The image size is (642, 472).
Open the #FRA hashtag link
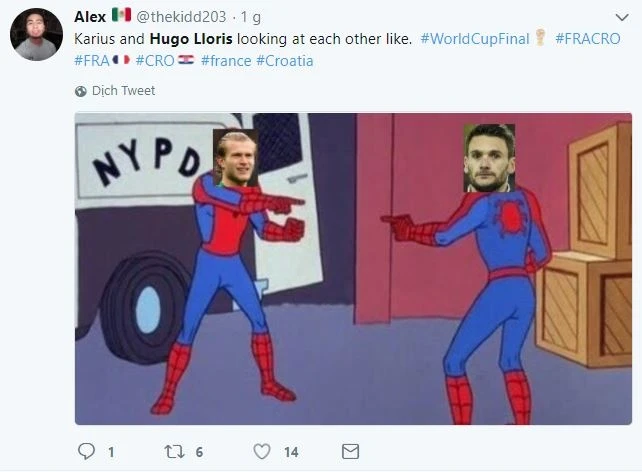[92, 61]
